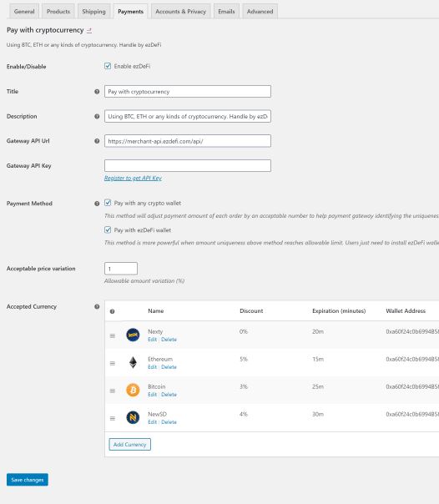This screenshot has width=439, height=504.
Task: Click the Ethereum currency logo
Action: coord(133,363)
